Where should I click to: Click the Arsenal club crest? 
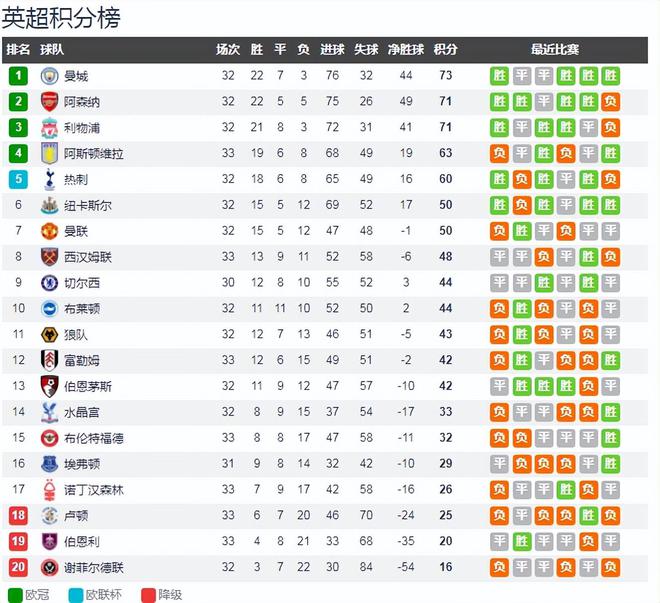click(x=49, y=102)
